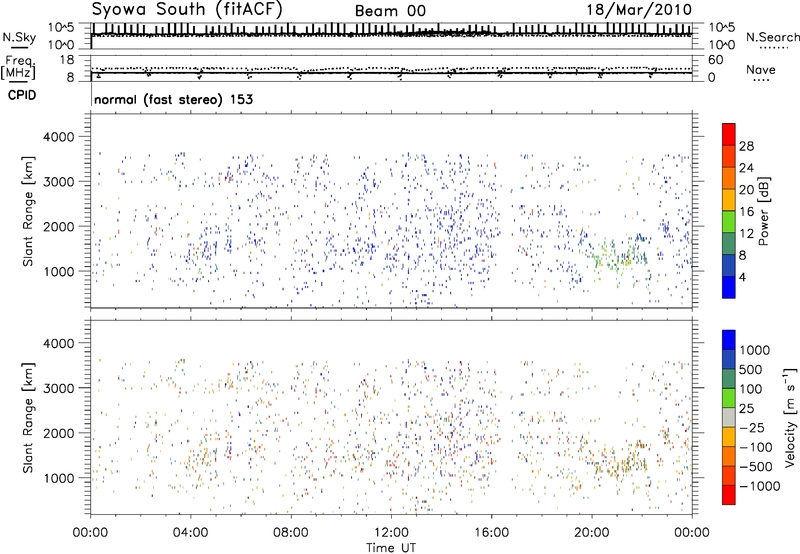
Task: Click the echo cluster near 21:00 in the velocity panel
Action: 617,462
